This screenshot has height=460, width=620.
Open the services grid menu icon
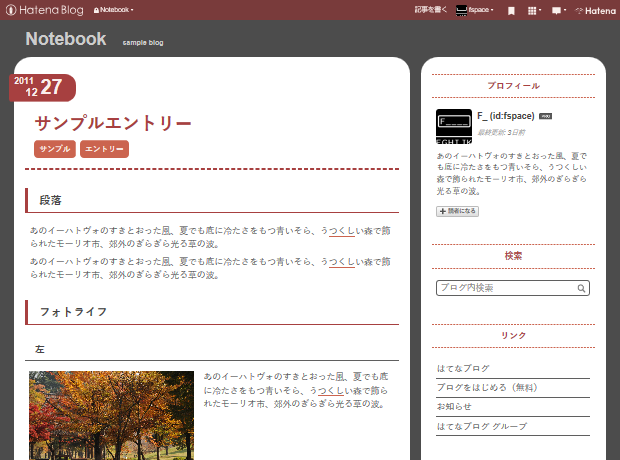coord(533,10)
